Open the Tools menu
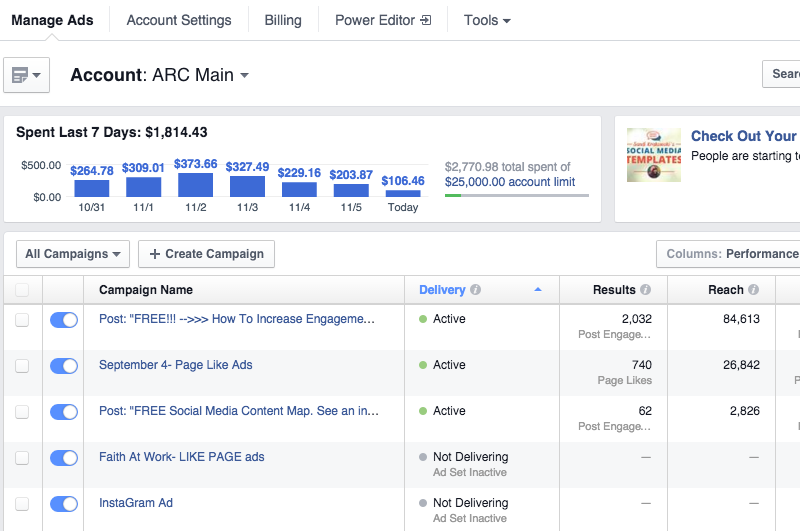The image size is (800, 531). click(x=487, y=20)
